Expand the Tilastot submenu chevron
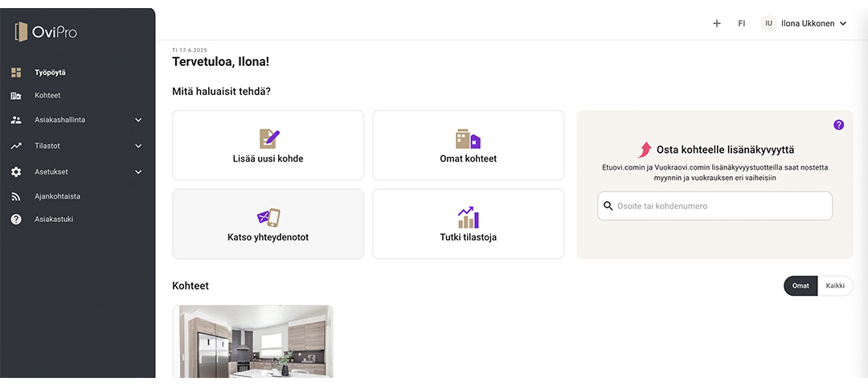 [x=138, y=146]
